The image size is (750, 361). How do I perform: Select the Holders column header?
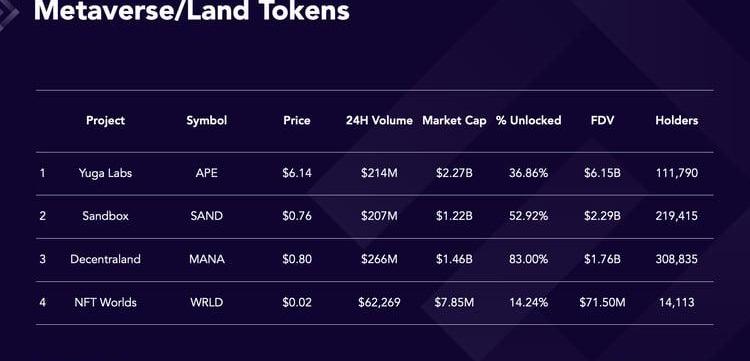tap(676, 120)
